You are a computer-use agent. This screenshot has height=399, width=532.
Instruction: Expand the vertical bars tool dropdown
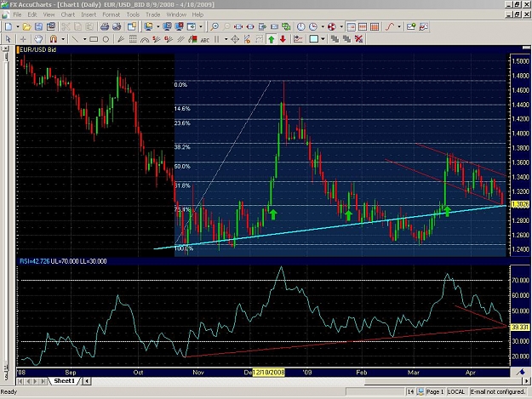pos(226,39)
